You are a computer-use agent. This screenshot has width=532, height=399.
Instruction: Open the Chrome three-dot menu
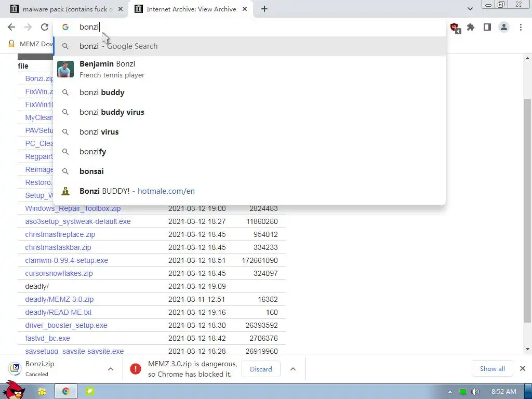click(x=521, y=27)
